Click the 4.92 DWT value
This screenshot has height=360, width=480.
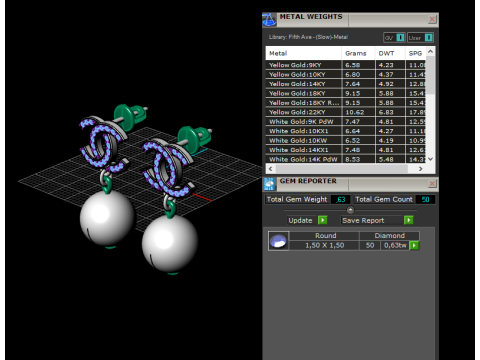tap(386, 84)
